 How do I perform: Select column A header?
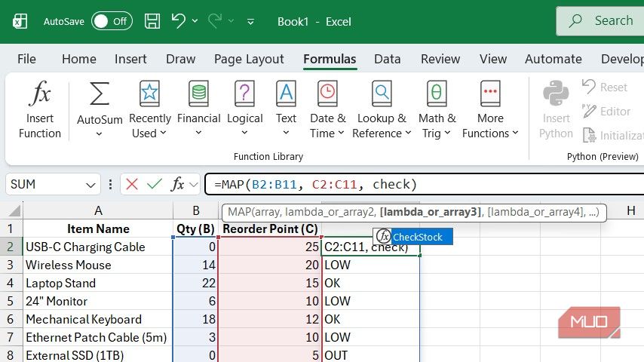pos(98,210)
